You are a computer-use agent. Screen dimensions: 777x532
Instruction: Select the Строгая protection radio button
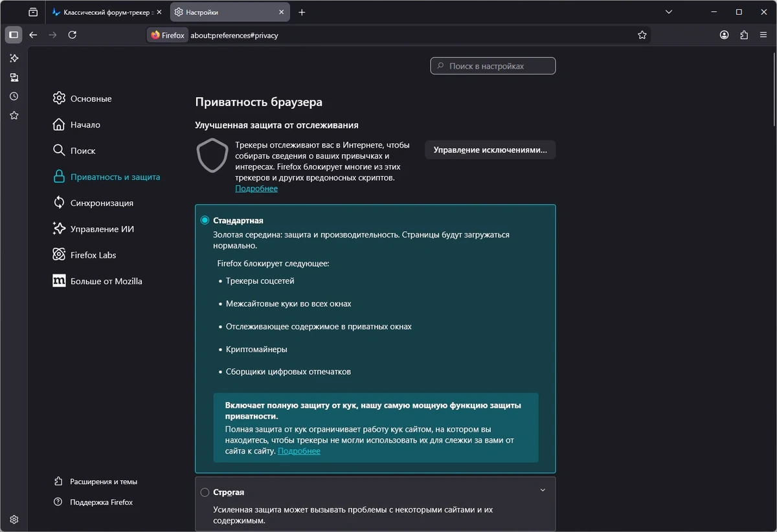(205, 492)
